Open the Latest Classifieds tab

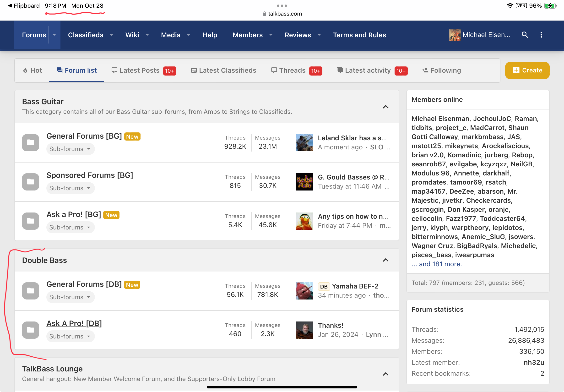(223, 71)
